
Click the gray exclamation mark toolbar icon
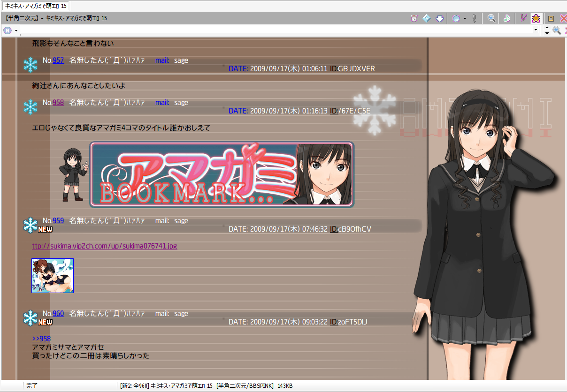tap(475, 18)
